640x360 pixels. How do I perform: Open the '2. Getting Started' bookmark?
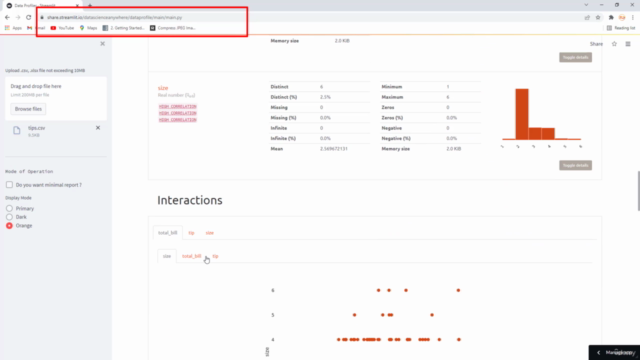pyautogui.click(x=124, y=28)
